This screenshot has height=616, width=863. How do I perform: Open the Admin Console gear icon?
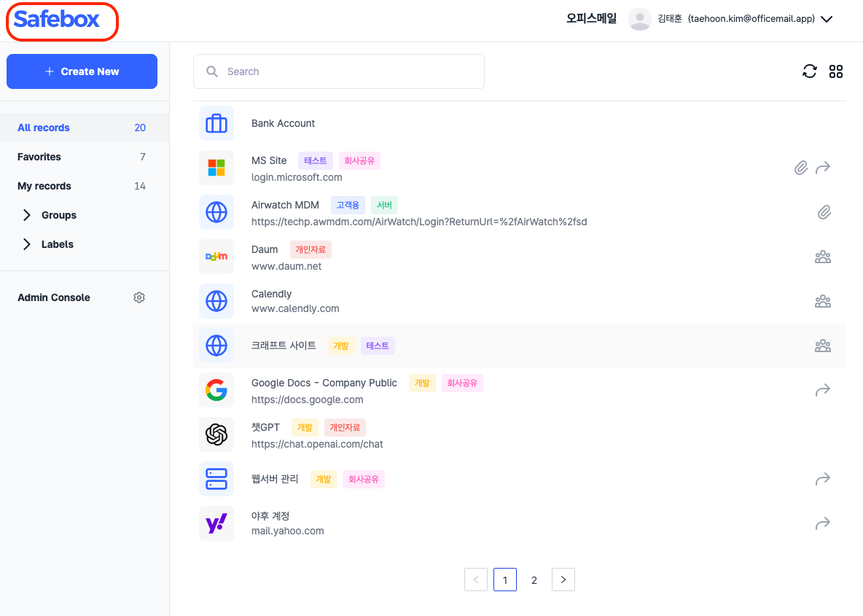(x=139, y=297)
